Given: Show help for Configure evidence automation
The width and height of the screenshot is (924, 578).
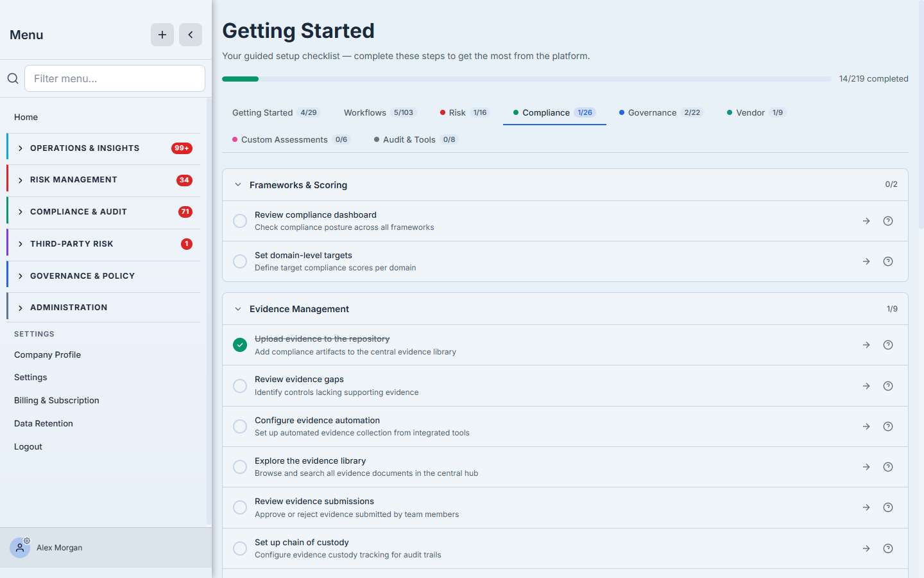Looking at the screenshot, I should pyautogui.click(x=888, y=426).
